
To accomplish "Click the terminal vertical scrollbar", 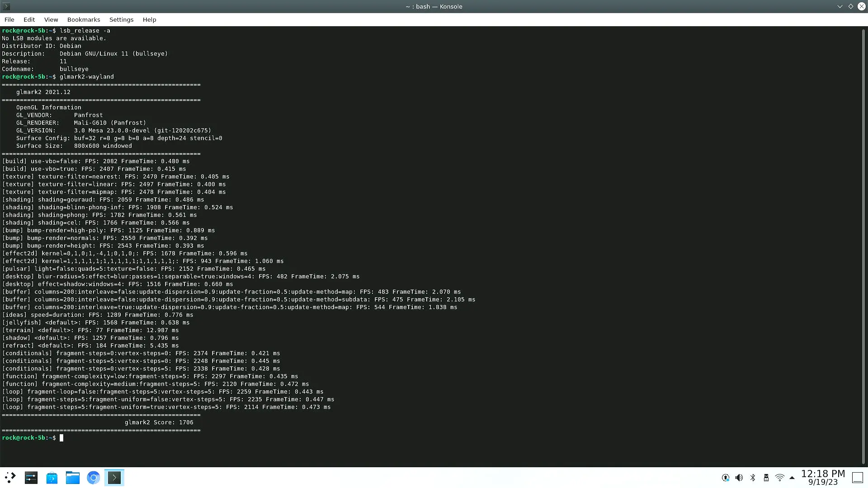I will pos(863,246).
